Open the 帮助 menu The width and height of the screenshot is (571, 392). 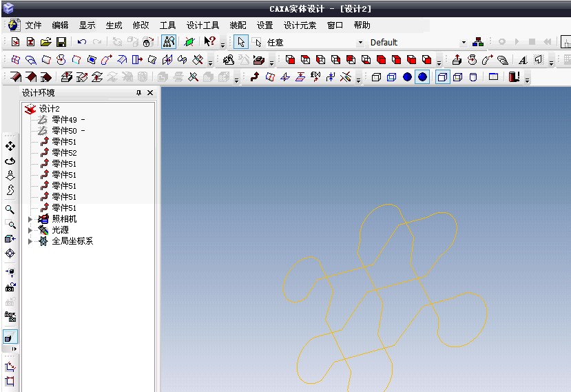362,25
